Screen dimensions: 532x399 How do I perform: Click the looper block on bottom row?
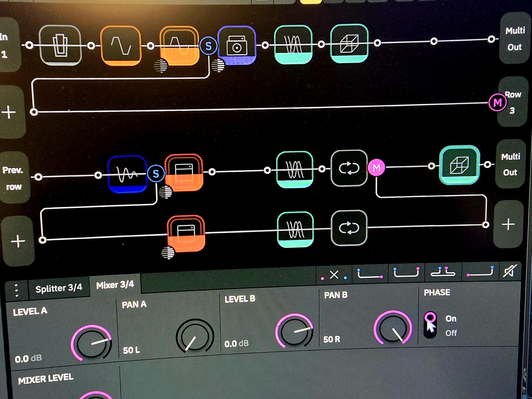[x=349, y=228]
